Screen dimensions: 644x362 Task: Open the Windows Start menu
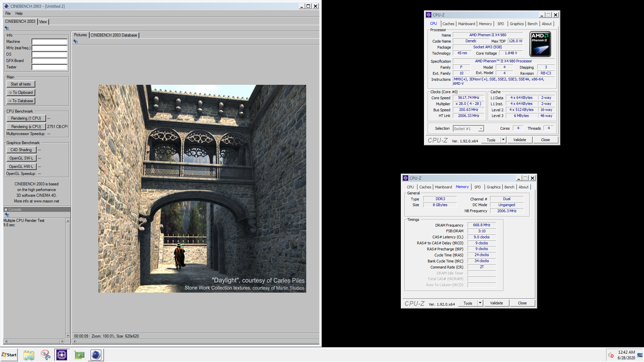click(9, 355)
